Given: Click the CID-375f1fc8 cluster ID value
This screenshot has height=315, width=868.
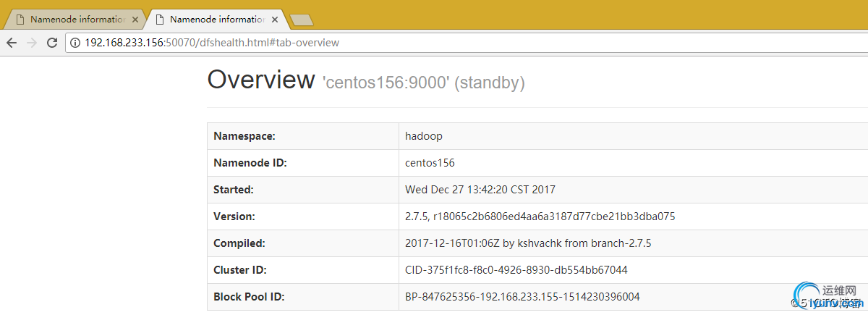Looking at the screenshot, I should pos(516,270).
